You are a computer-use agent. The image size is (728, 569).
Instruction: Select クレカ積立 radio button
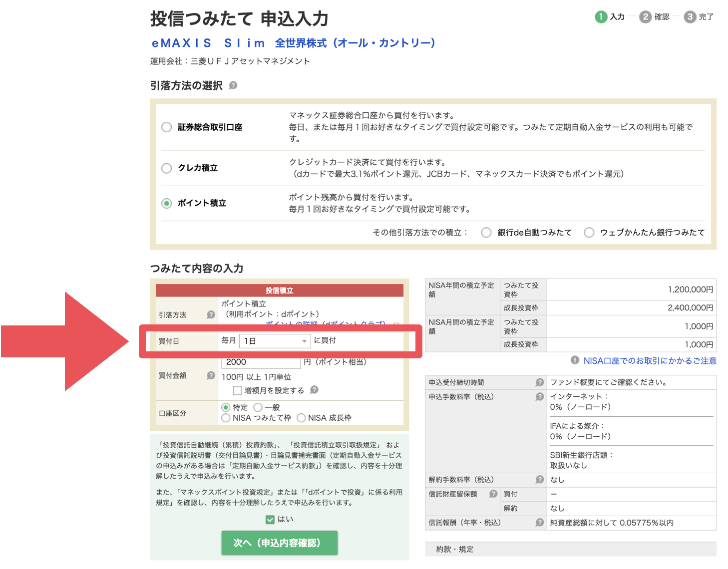click(167, 168)
